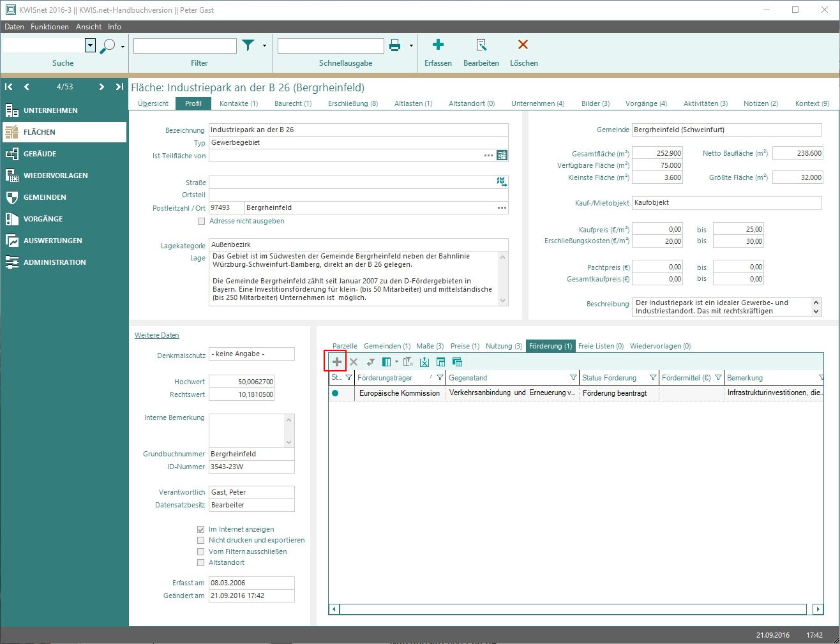Enable Vom Filtern ausschließen checkbox
This screenshot has width=840, height=644.
click(x=200, y=551)
